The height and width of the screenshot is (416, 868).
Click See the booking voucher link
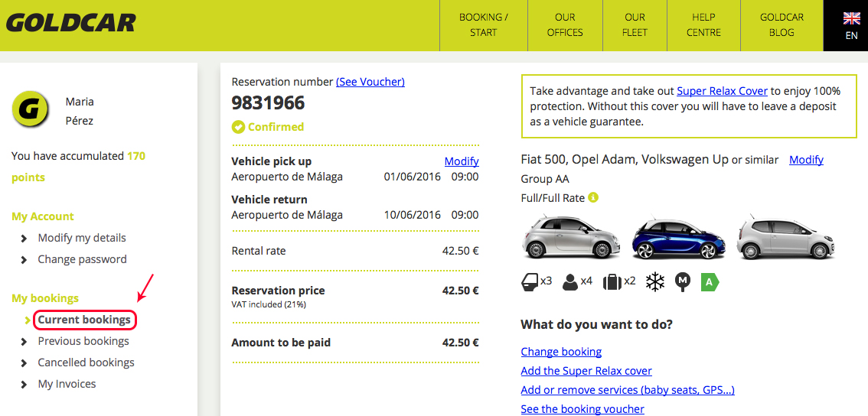coord(582,409)
